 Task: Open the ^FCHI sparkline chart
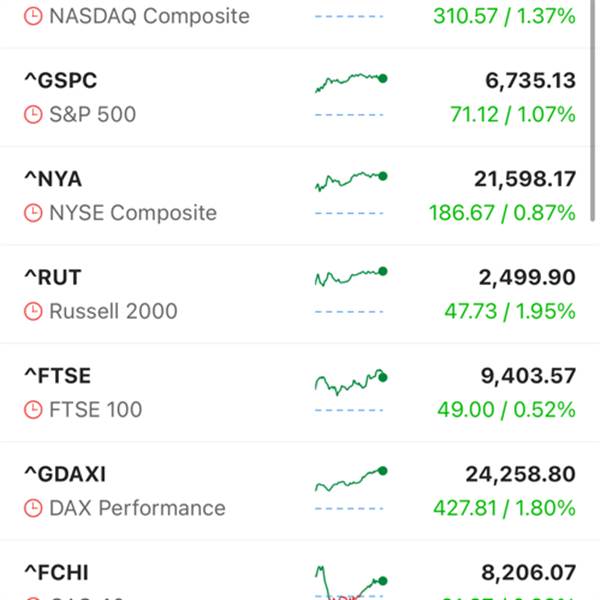coord(350,582)
